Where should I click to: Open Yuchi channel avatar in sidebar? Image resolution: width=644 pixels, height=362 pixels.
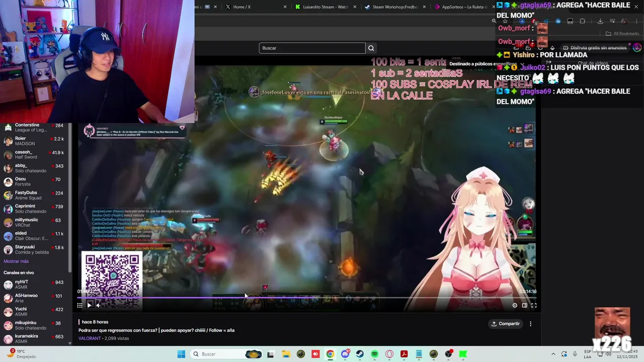[8, 312]
